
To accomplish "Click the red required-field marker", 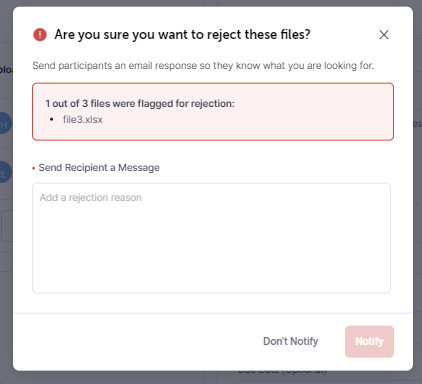I will click(34, 168).
